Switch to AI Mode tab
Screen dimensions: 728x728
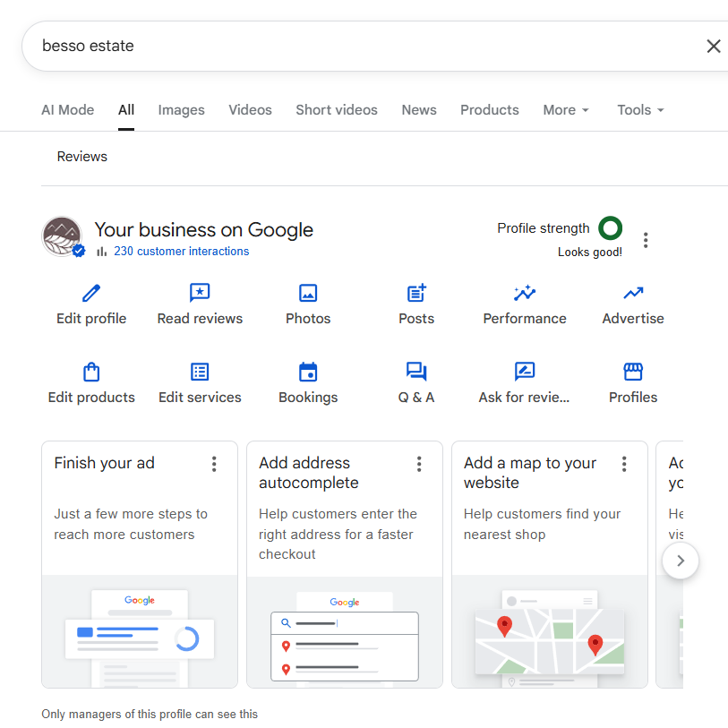click(x=68, y=110)
